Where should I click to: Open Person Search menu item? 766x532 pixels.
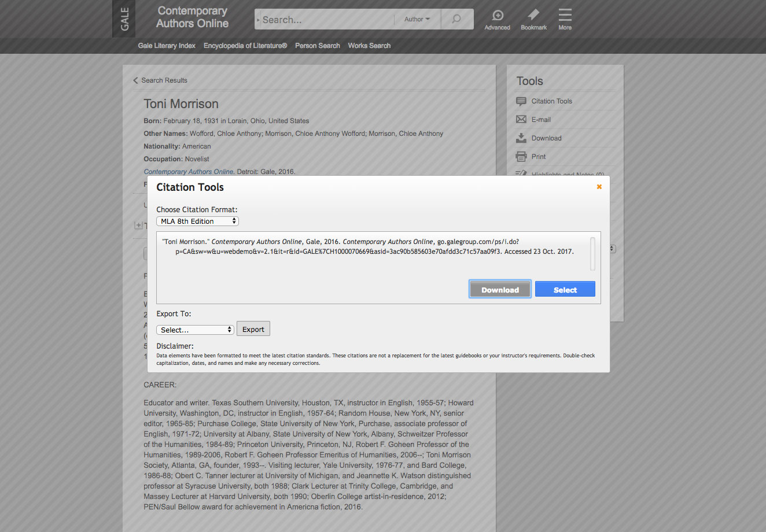coord(318,46)
